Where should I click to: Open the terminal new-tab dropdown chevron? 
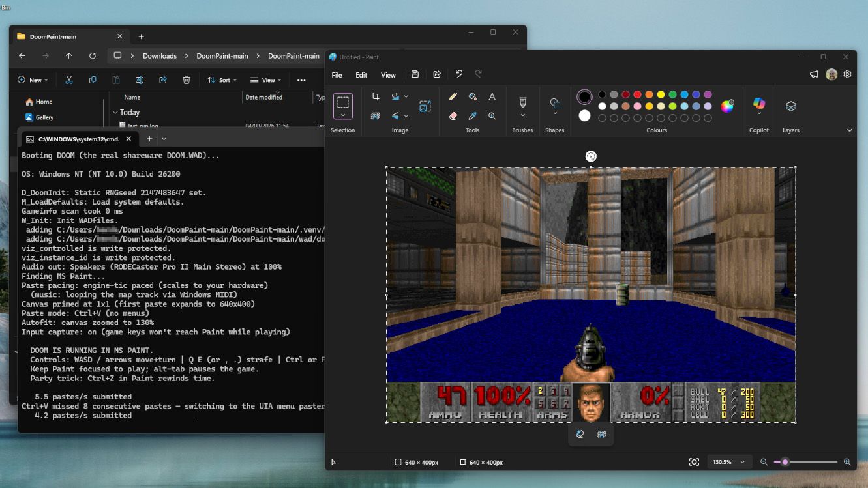[x=164, y=139]
